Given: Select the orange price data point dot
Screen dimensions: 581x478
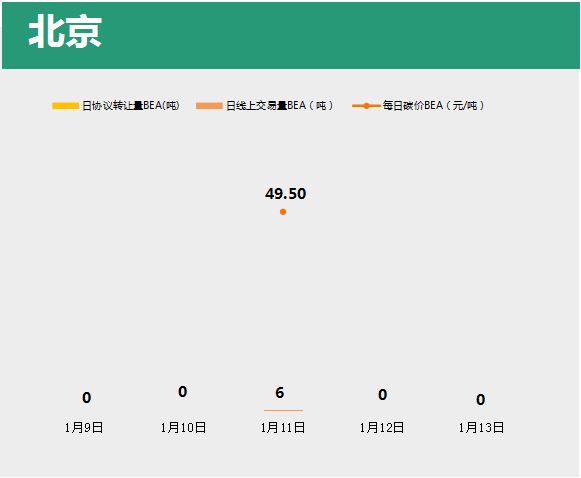Looking at the screenshot, I should [x=283, y=212].
